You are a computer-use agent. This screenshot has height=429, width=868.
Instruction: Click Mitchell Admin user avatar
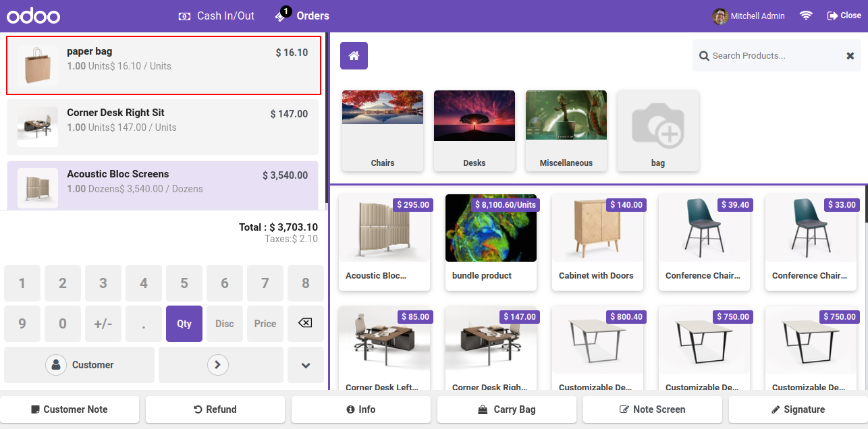click(720, 16)
